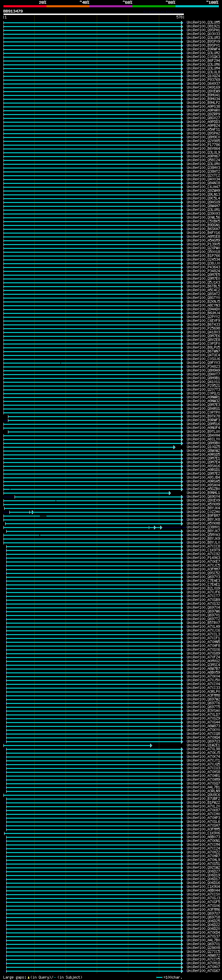The height and width of the screenshot is (980, 222).
Task: Click the white query sequence bar
Action: click(93, 15)
